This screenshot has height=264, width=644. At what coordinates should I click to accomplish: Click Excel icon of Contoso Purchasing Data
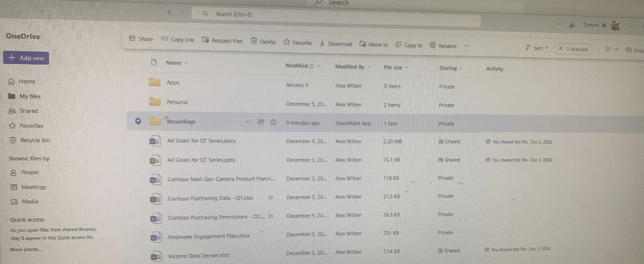click(x=156, y=199)
